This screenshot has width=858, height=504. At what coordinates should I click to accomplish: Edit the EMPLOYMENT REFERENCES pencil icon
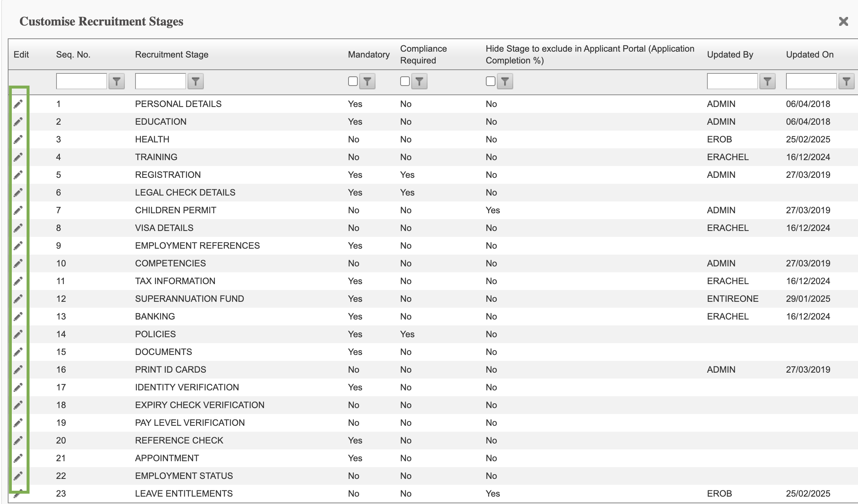point(18,246)
